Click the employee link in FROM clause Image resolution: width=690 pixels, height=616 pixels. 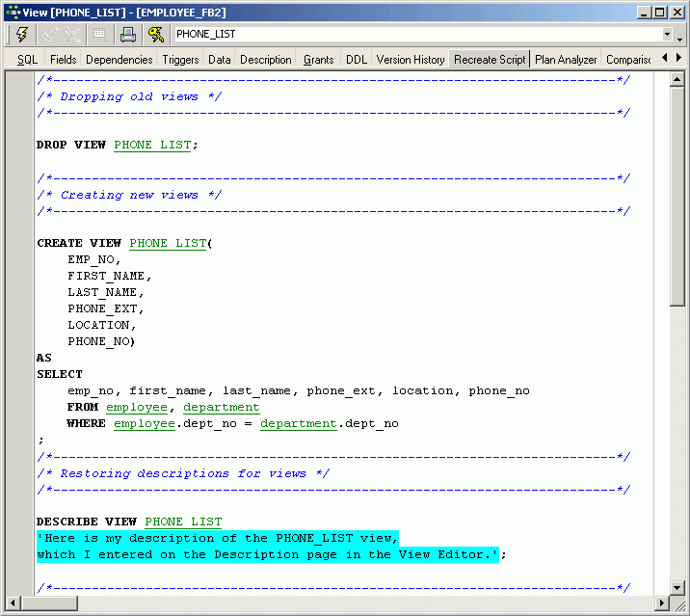(x=136, y=407)
